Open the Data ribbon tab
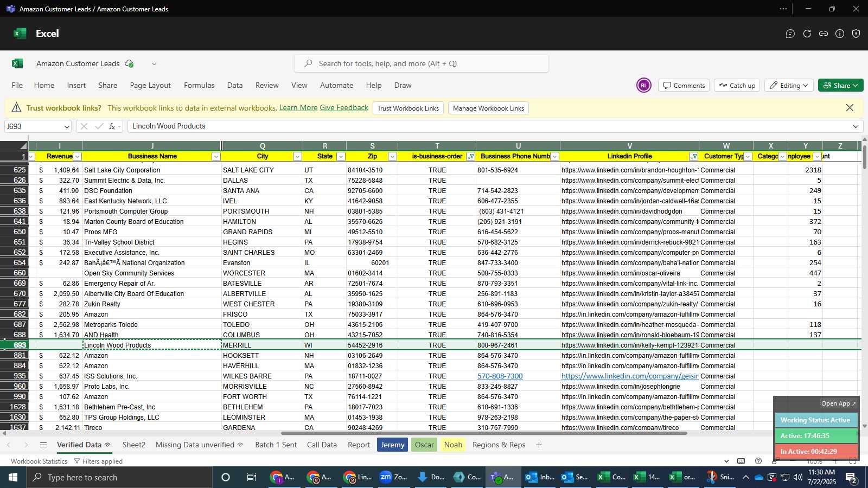This screenshot has width=868, height=488. [235, 85]
